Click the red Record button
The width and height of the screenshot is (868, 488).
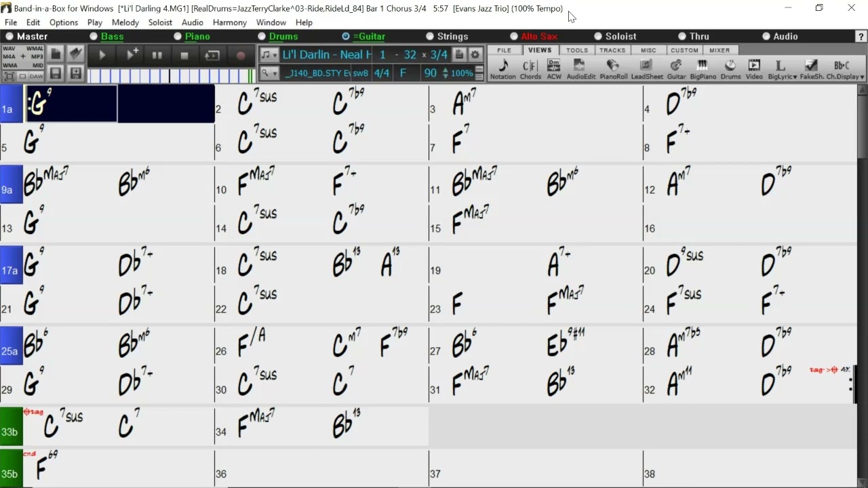pyautogui.click(x=240, y=55)
